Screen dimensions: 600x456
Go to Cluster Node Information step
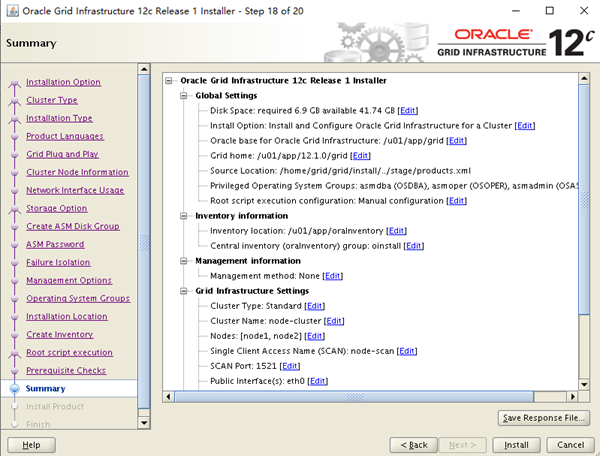pyautogui.click(x=77, y=172)
